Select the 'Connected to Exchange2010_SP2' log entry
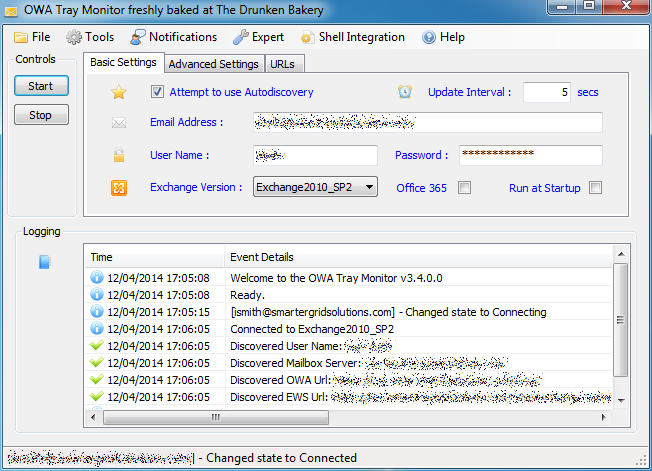The width and height of the screenshot is (652, 471). [x=348, y=329]
